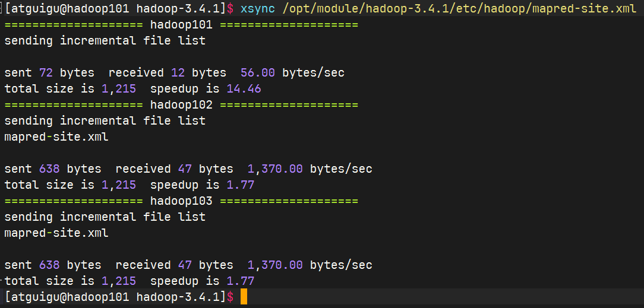Click the sent value 72
The height and width of the screenshot is (308, 644).
tap(46, 73)
